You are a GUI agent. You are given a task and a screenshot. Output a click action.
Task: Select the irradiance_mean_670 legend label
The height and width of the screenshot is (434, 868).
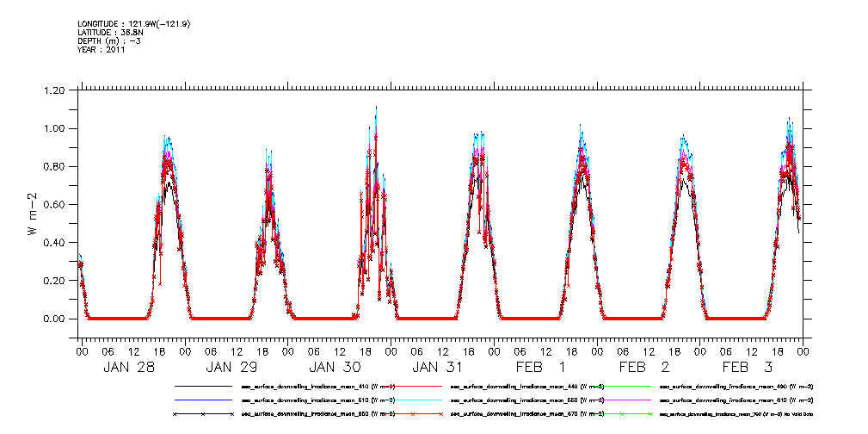click(526, 414)
